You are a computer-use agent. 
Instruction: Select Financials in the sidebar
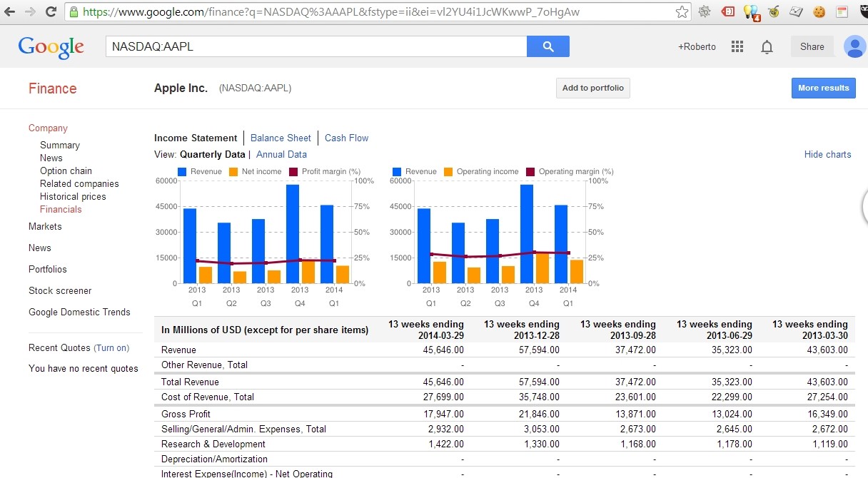click(61, 210)
